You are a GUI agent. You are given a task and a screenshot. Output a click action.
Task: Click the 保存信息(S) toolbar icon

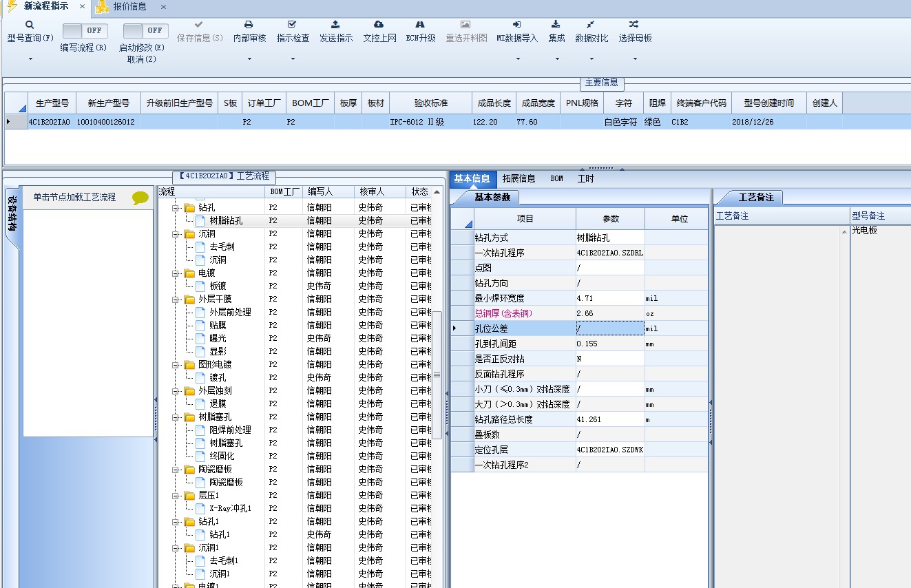[199, 25]
